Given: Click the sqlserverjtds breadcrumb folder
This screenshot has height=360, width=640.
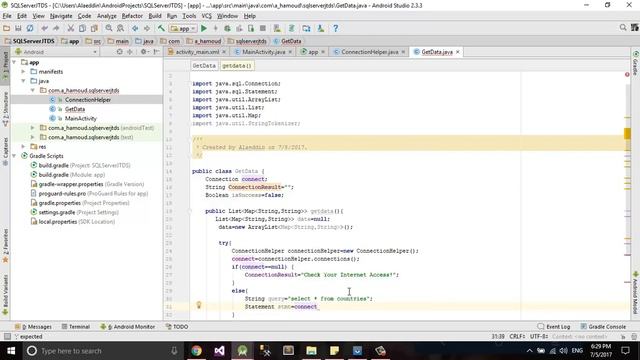Looking at the screenshot, I should point(247,41).
